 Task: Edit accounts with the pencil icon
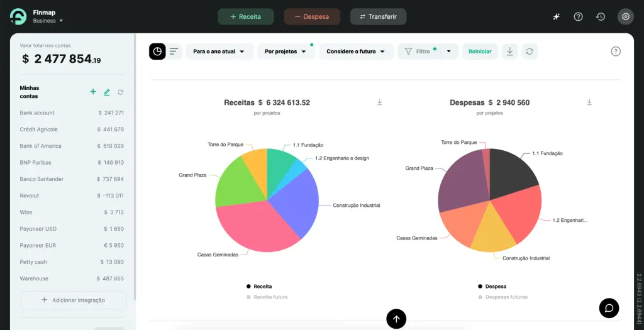107,92
